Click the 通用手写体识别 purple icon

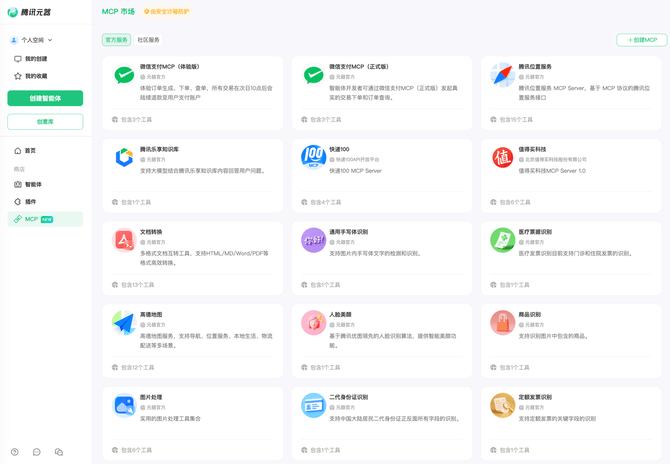click(x=314, y=240)
